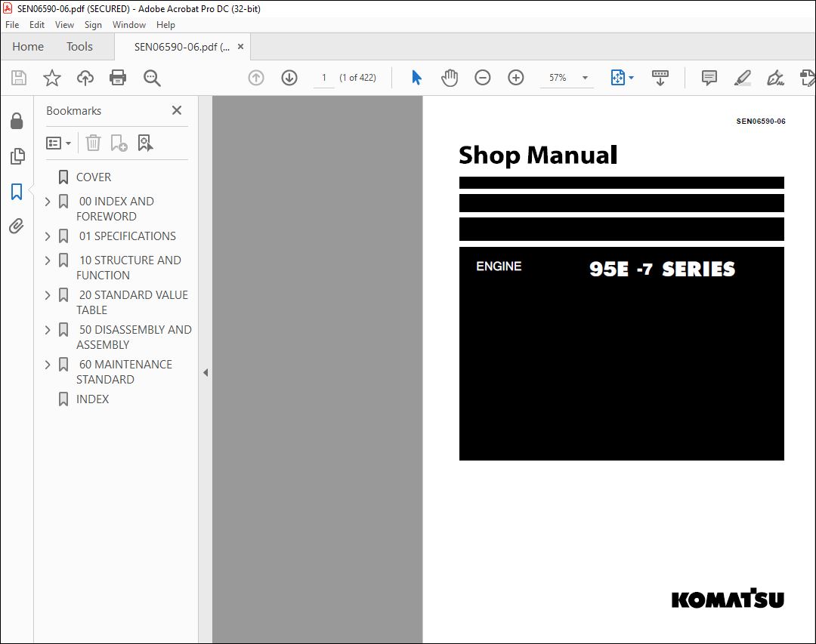This screenshot has height=644, width=816.
Task: Show the Page Thumbnails panel
Action: point(17,156)
